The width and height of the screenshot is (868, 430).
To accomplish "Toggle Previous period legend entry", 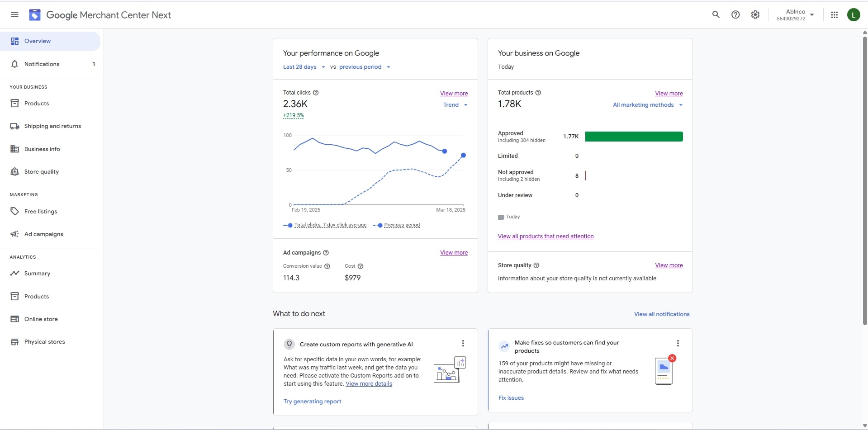I will click(397, 225).
